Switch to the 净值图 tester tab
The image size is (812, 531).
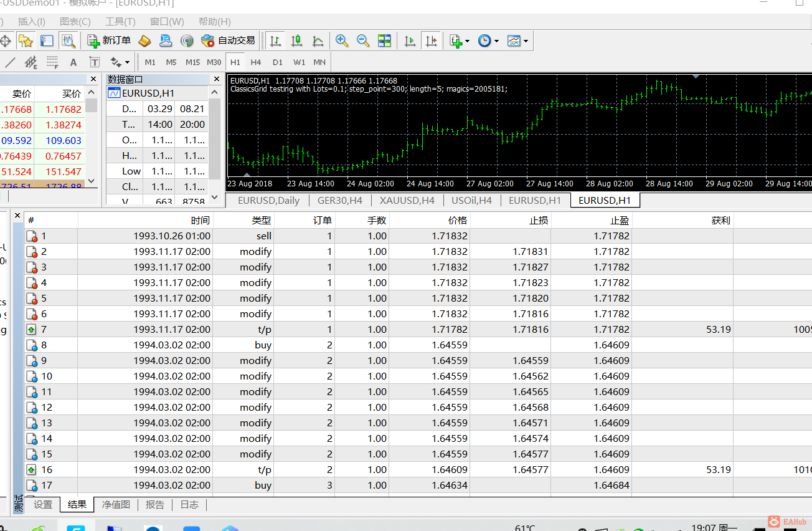pyautogui.click(x=116, y=505)
